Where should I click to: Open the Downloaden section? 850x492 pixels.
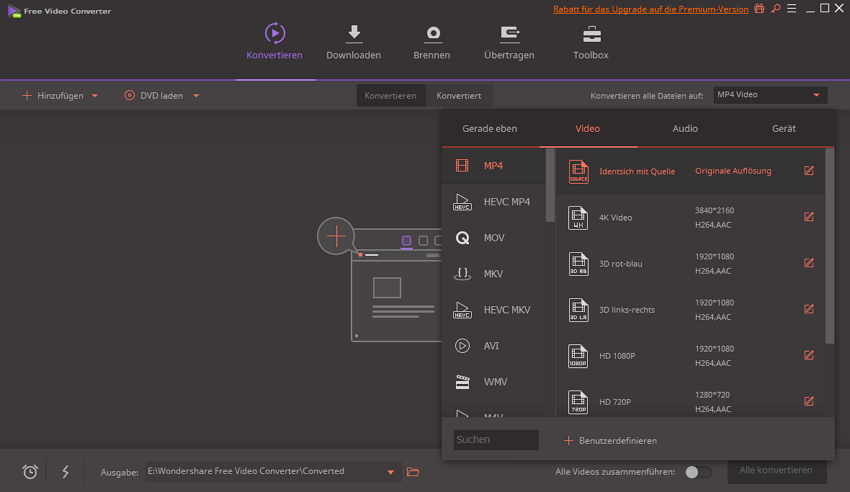(x=353, y=42)
